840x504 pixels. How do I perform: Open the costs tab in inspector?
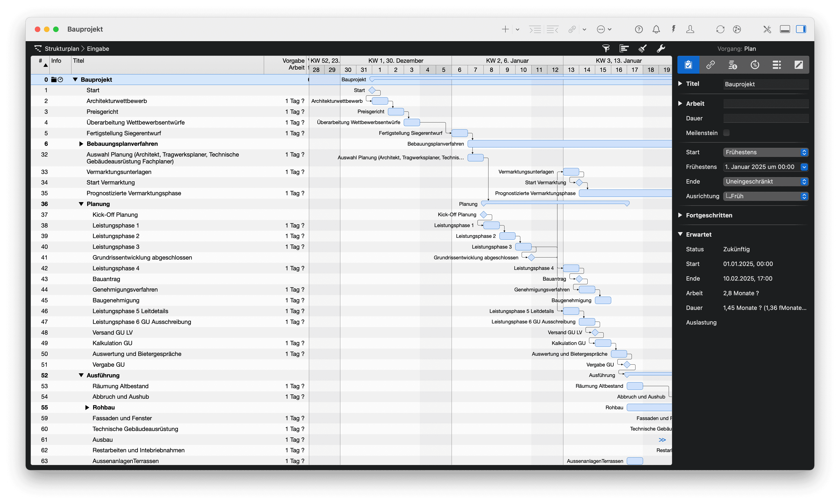733,65
